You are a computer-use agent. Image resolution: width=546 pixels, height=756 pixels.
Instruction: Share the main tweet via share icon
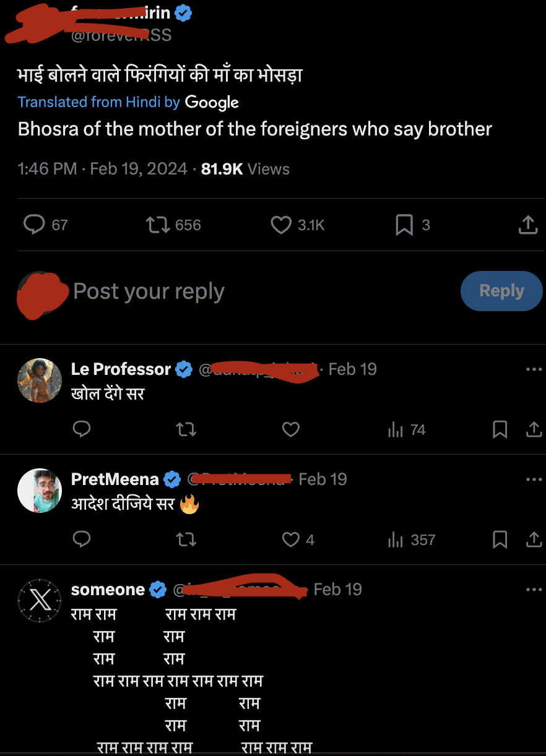pyautogui.click(x=527, y=225)
